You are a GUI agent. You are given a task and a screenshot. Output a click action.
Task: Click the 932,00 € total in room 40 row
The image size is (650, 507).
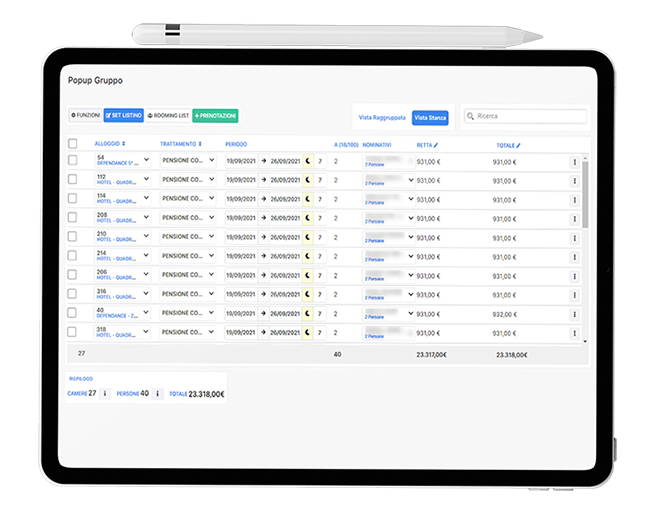[504, 314]
